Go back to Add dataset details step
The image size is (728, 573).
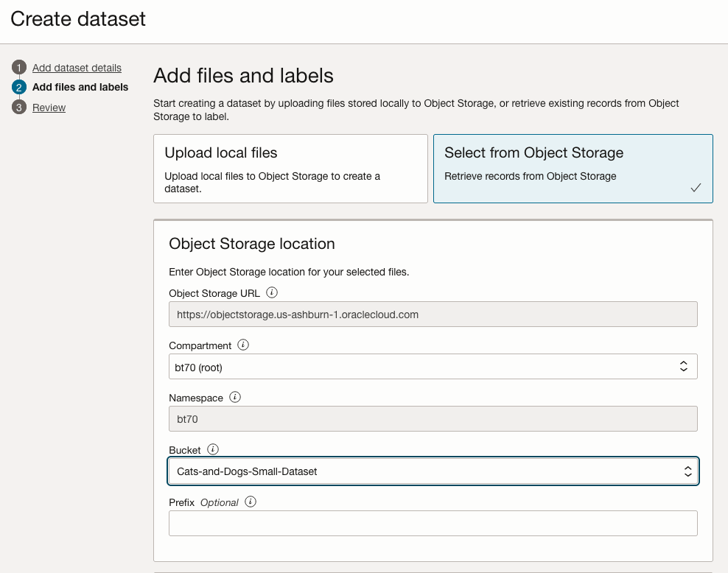pos(77,68)
